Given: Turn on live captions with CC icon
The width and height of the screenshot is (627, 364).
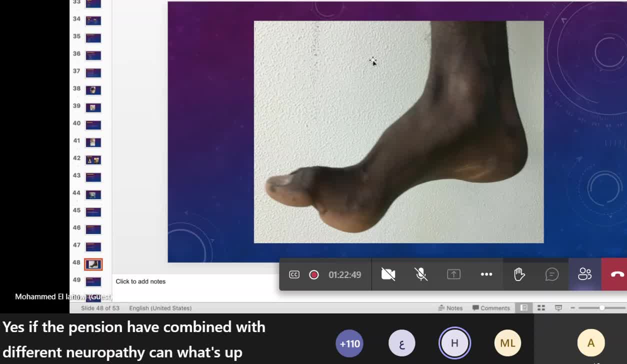Looking at the screenshot, I should [x=294, y=274].
